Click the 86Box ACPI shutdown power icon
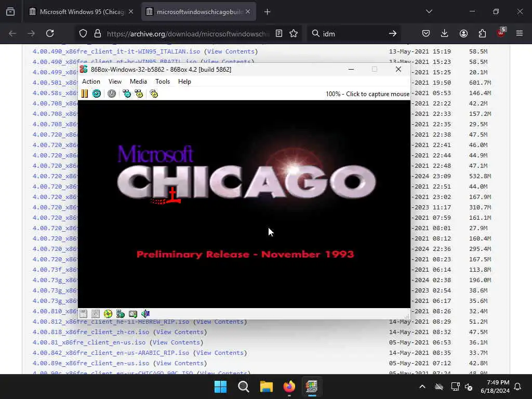 (x=112, y=94)
